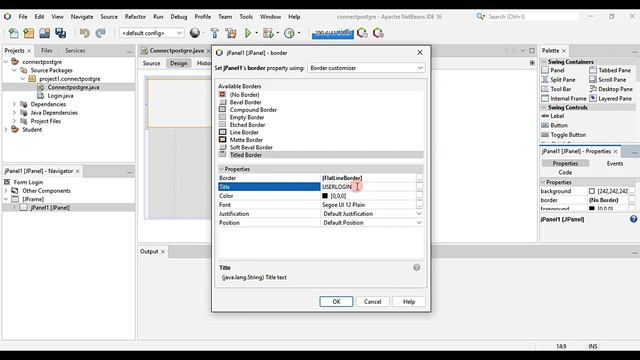Click the Code button in Properties panel
The height and width of the screenshot is (360, 640).
(565, 172)
